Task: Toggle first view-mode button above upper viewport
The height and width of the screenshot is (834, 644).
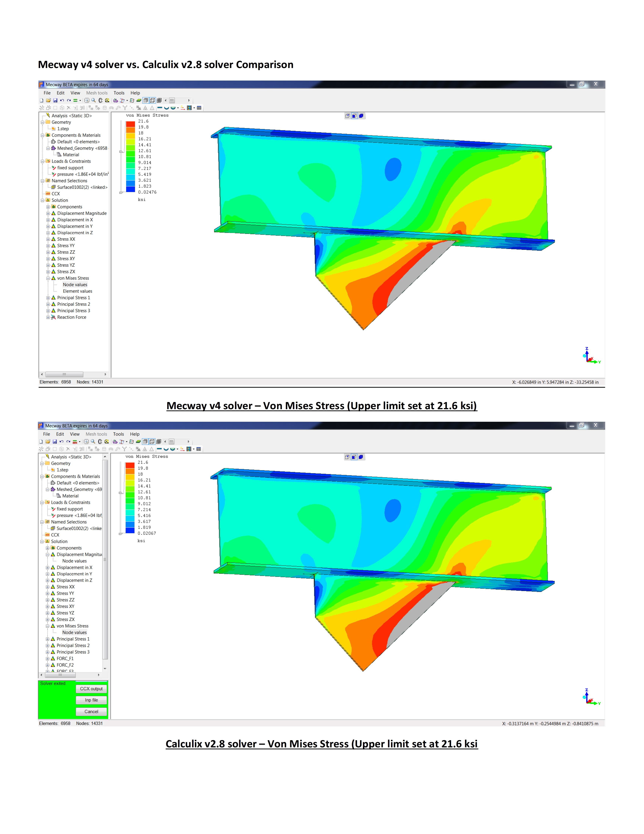Action: (x=348, y=116)
